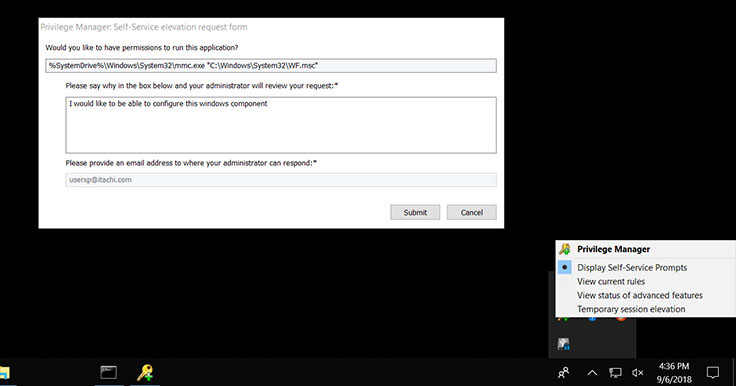This screenshot has width=736, height=386.
Task: Submit the elevation request form
Action: (x=415, y=212)
